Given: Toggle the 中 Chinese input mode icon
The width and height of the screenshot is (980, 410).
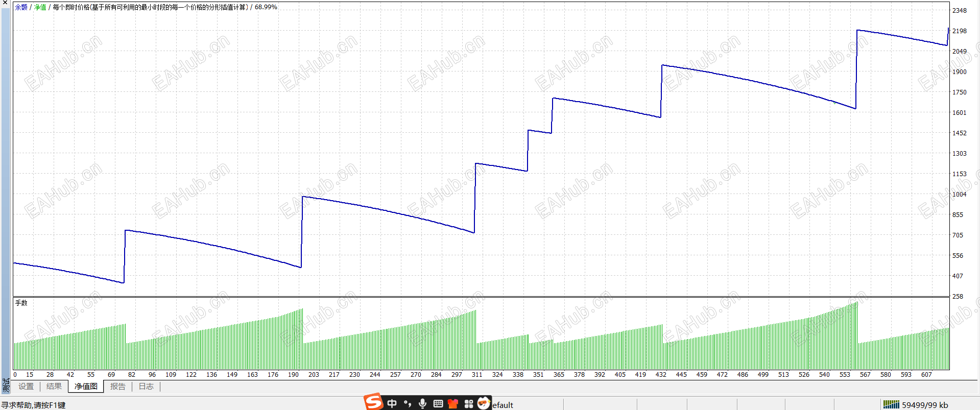Looking at the screenshot, I should (392, 403).
